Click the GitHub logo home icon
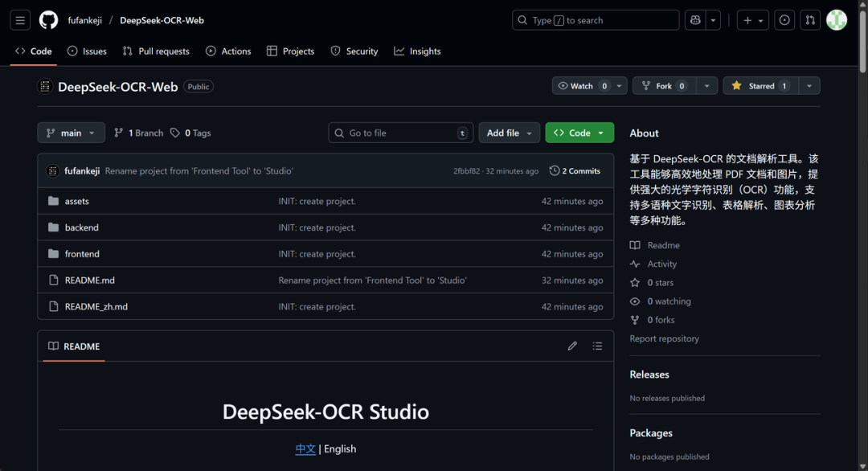The image size is (868, 471). pyautogui.click(x=48, y=20)
